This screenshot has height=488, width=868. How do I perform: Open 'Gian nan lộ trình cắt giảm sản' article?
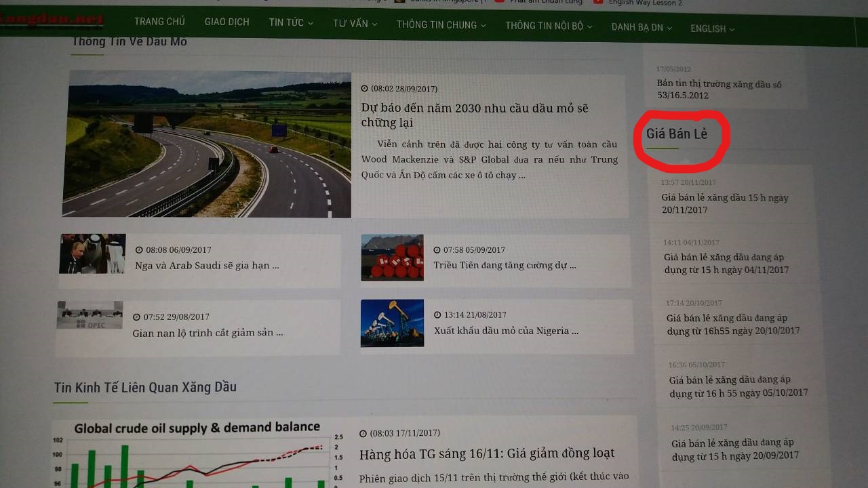tap(208, 333)
